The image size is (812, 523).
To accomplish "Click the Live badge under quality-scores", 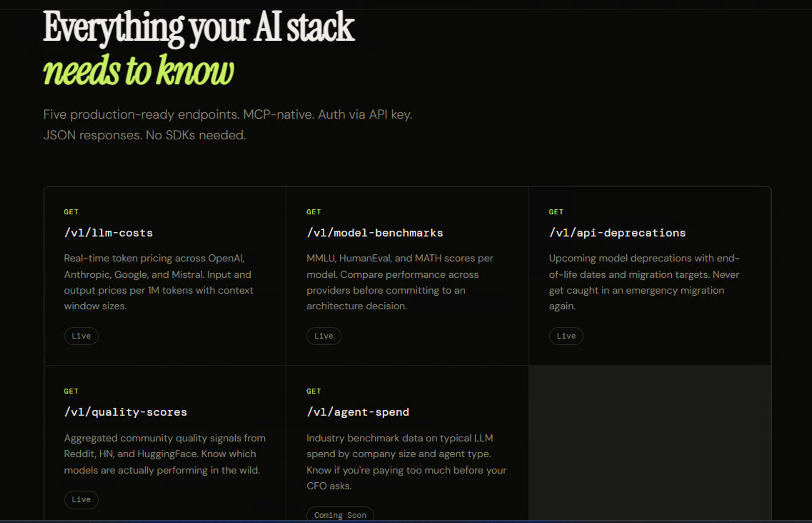I will 81,499.
